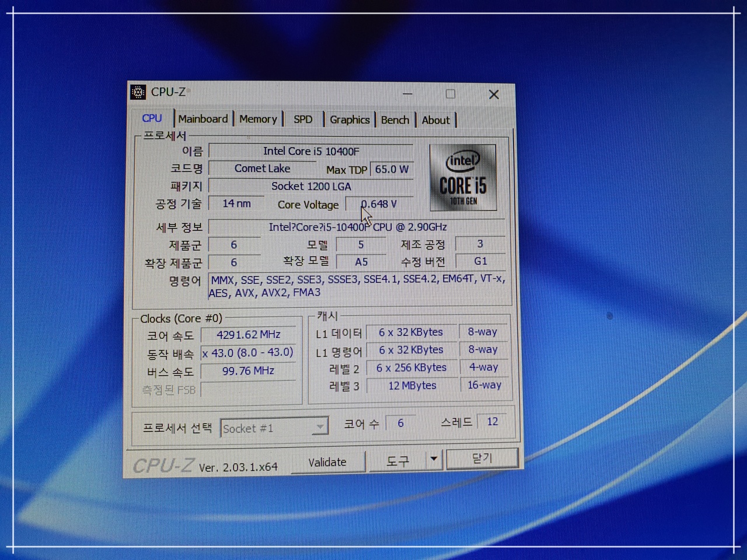
Task: Close the CPU-Z window
Action: 494,94
